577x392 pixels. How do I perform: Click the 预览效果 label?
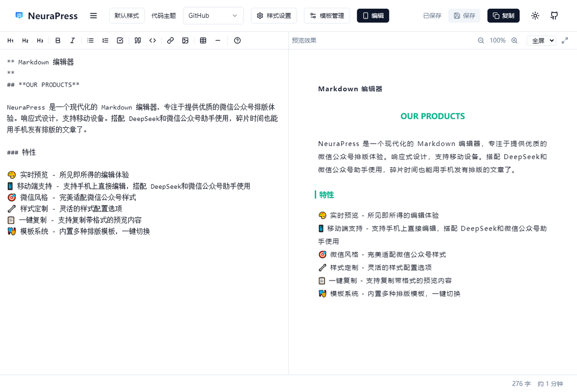(x=304, y=41)
